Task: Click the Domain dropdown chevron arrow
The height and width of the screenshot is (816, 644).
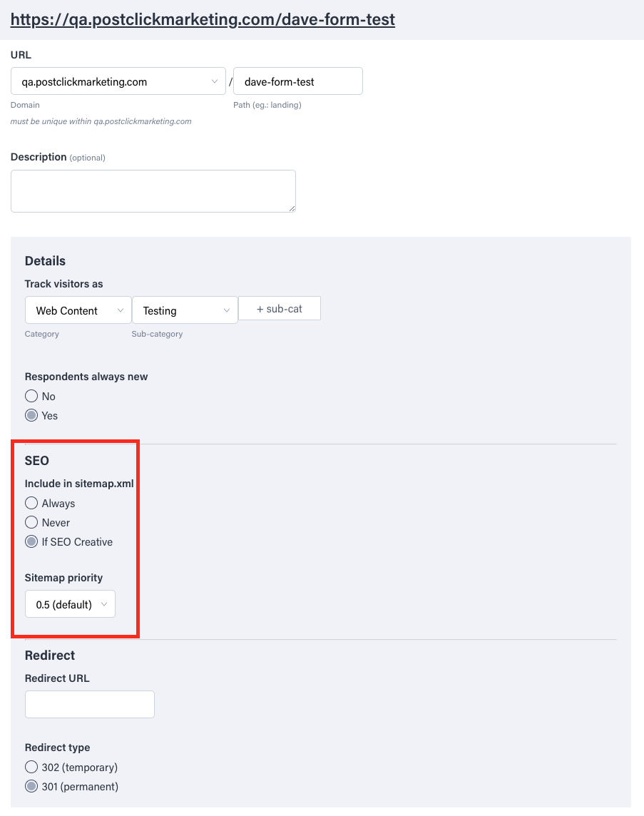Action: pyautogui.click(x=215, y=82)
